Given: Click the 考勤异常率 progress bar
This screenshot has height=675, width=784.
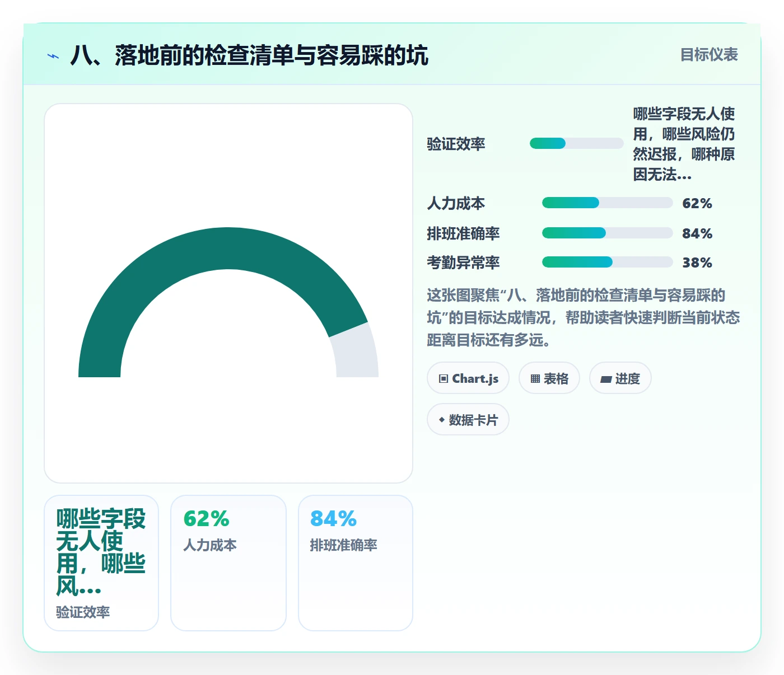Looking at the screenshot, I should [x=608, y=262].
